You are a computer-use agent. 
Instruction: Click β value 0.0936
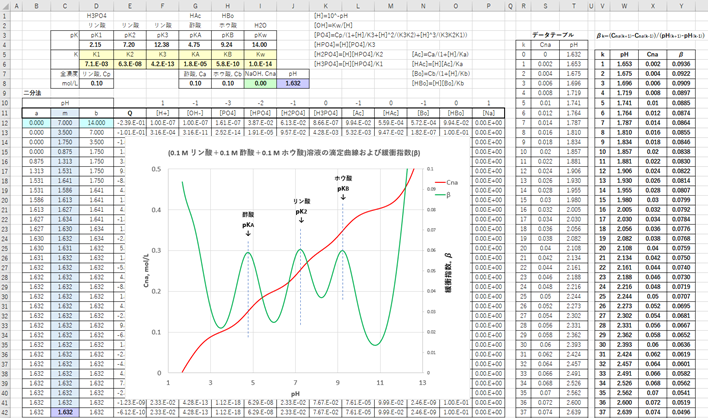(680, 64)
